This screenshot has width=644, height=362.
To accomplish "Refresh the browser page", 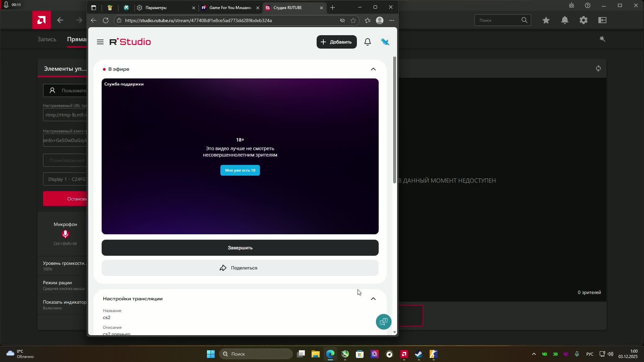I will 106,20.
